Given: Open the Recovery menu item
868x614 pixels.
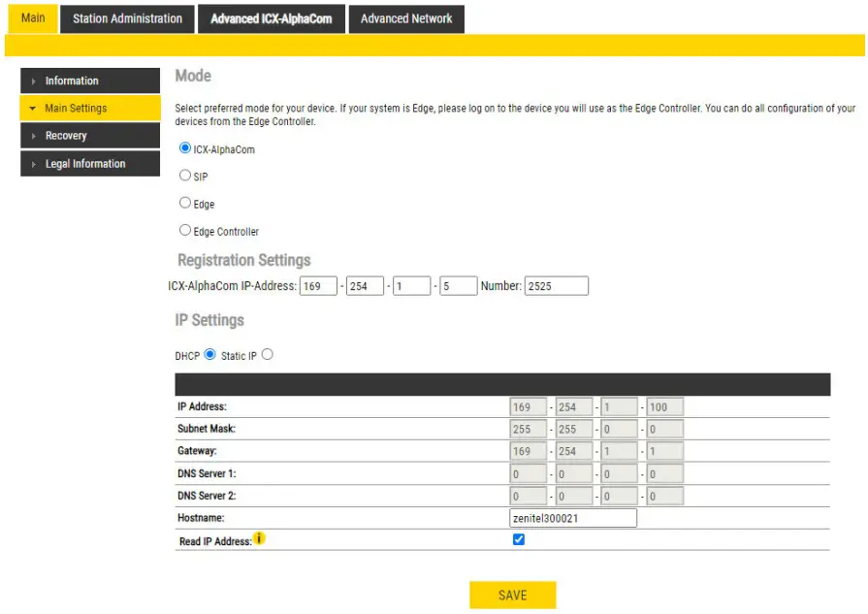Looking at the screenshot, I should pyautogui.click(x=90, y=136).
